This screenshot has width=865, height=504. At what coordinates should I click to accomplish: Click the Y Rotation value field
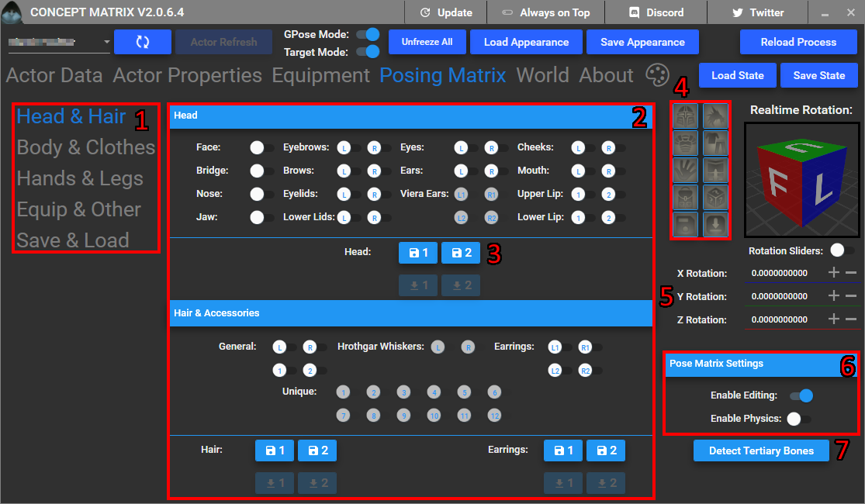[x=784, y=296]
